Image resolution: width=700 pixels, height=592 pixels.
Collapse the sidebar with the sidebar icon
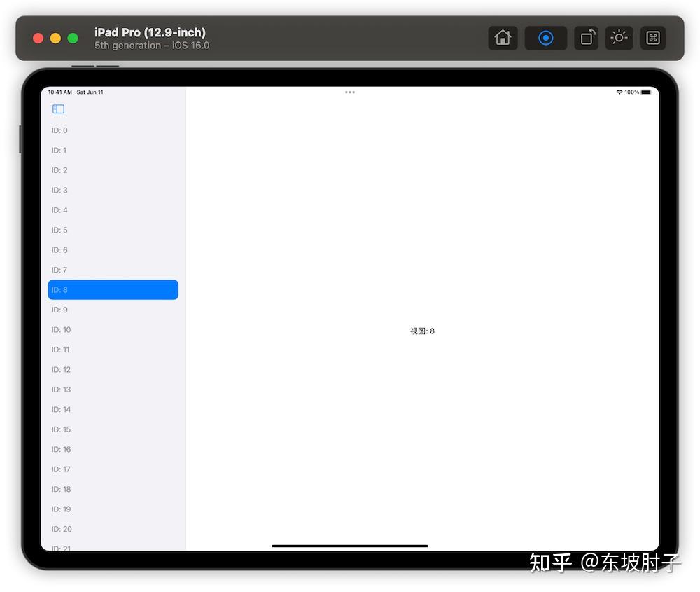58,109
